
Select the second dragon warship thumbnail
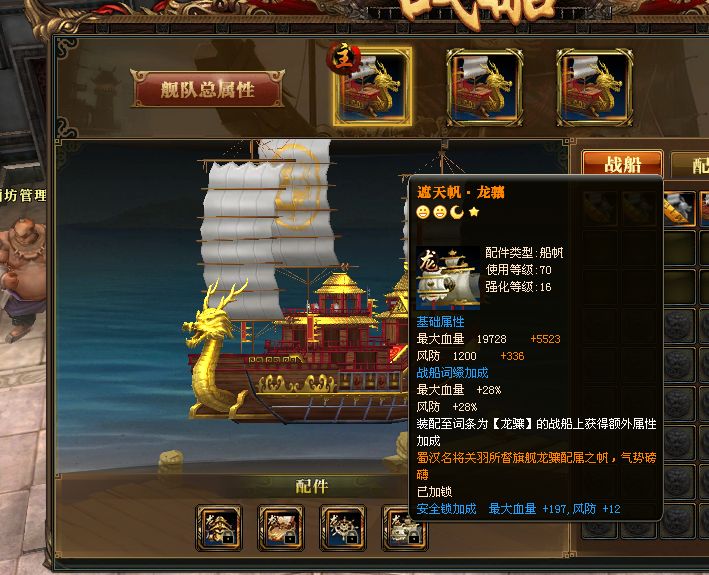tap(484, 87)
